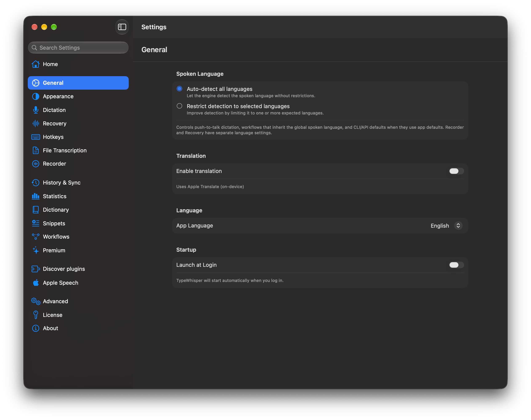
Task: Select Restrict detection to selected languages
Action: (x=179, y=106)
